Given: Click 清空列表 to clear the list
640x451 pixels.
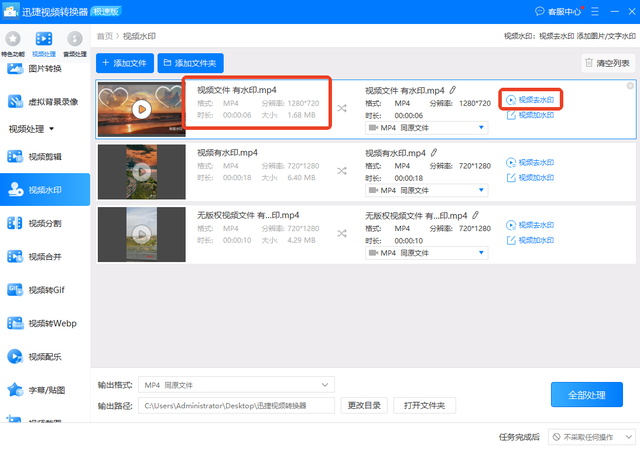Looking at the screenshot, I should point(608,63).
